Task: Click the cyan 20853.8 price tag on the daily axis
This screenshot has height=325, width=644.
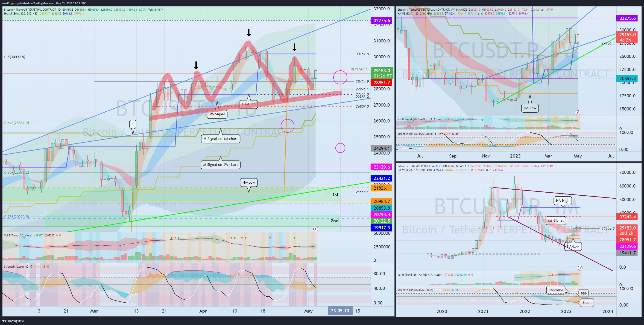Action: tap(381, 208)
